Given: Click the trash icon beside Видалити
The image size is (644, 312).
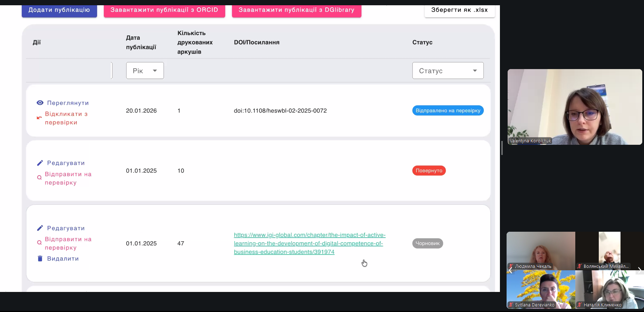Looking at the screenshot, I should click(x=40, y=259).
